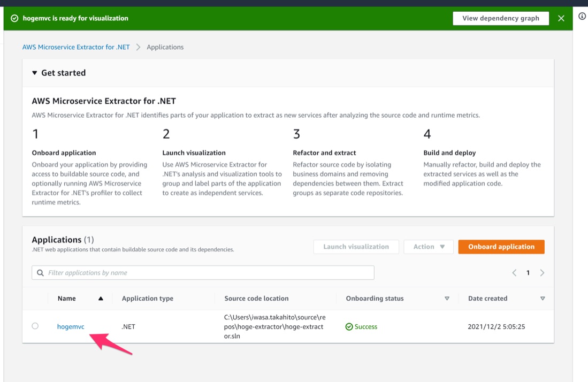Image resolution: width=588 pixels, height=382 pixels.
Task: Sort by Onboarding status arrow
Action: 447,299
